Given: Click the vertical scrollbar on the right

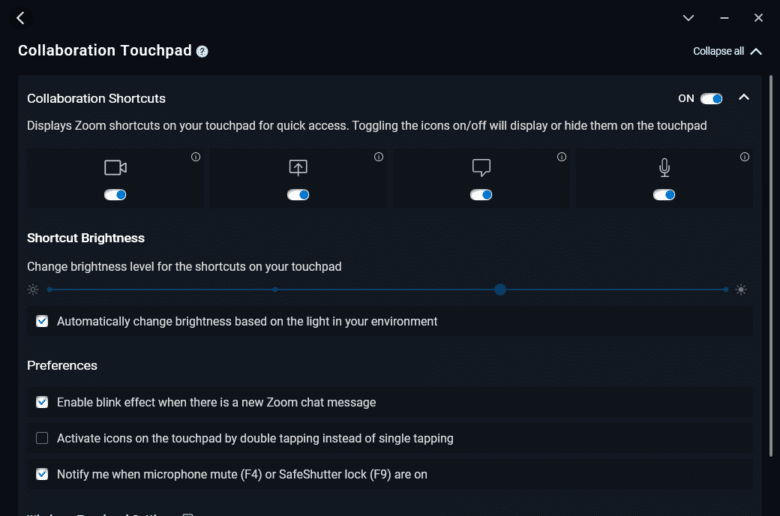Looking at the screenshot, I should [x=771, y=266].
